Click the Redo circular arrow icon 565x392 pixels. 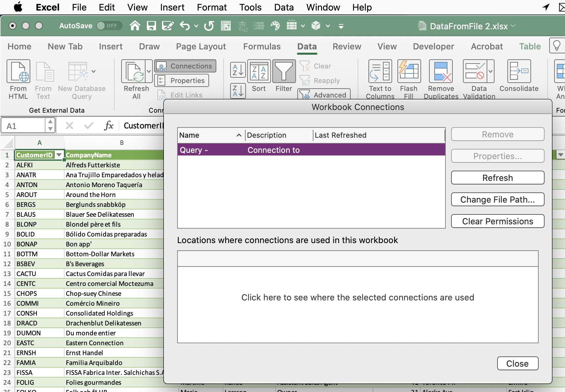(209, 26)
